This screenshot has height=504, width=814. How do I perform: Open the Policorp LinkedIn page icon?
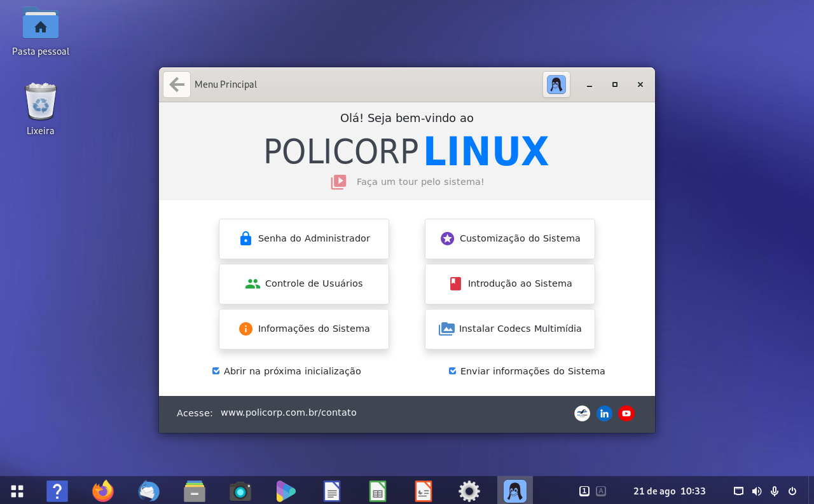click(604, 413)
